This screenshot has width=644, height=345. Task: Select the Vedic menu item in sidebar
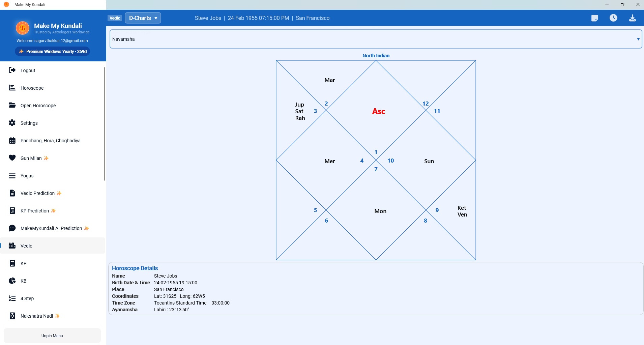(53, 246)
